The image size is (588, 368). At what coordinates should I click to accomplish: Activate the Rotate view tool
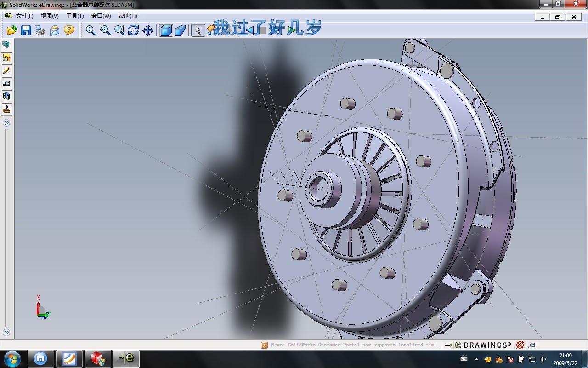[x=133, y=30]
